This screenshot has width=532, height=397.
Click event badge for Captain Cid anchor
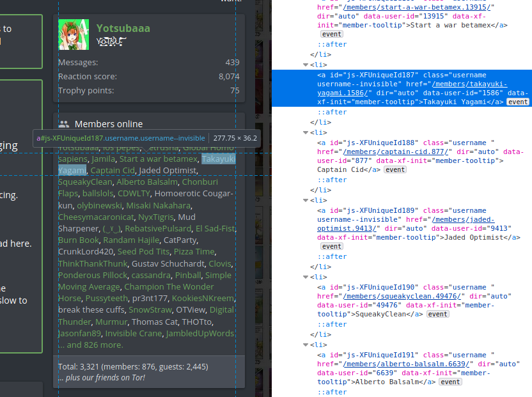(395, 169)
